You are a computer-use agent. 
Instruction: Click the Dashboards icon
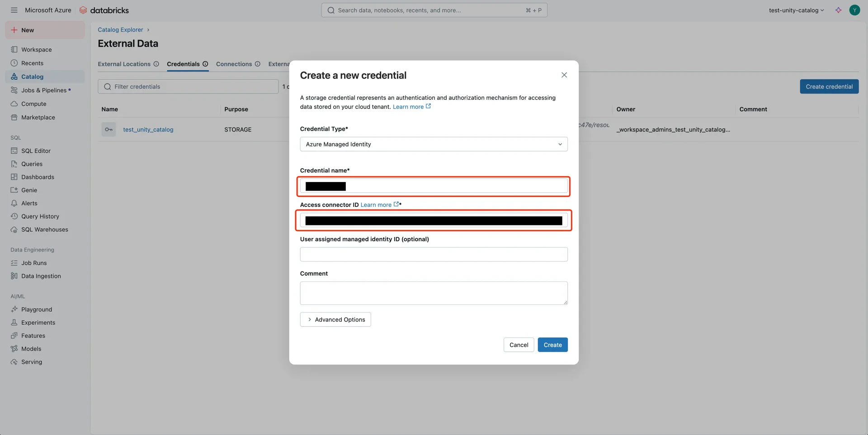point(14,177)
